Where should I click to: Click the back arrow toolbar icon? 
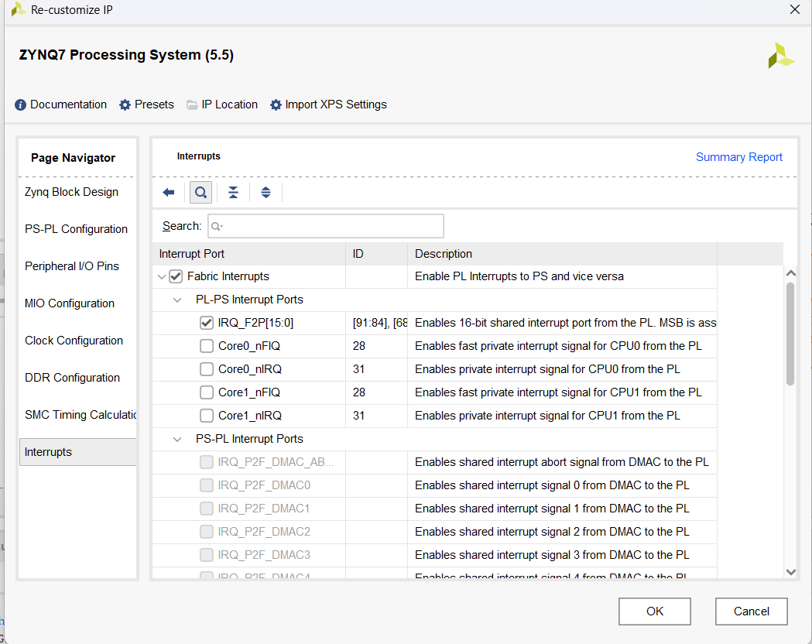click(x=168, y=193)
